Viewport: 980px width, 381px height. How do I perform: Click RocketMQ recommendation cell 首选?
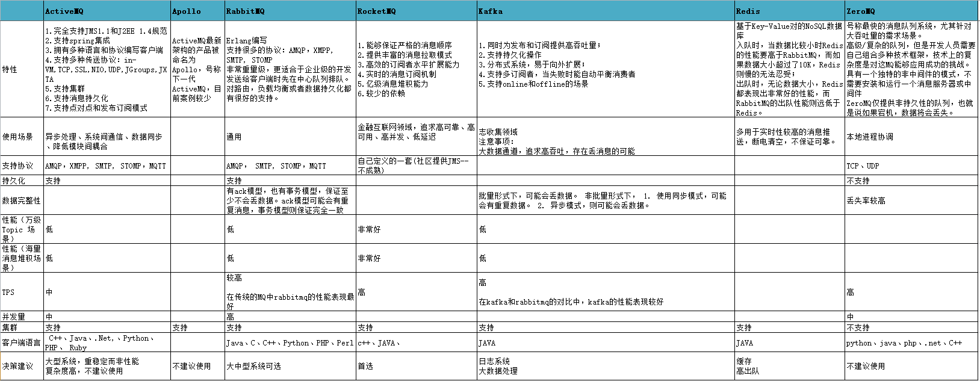[417, 366]
